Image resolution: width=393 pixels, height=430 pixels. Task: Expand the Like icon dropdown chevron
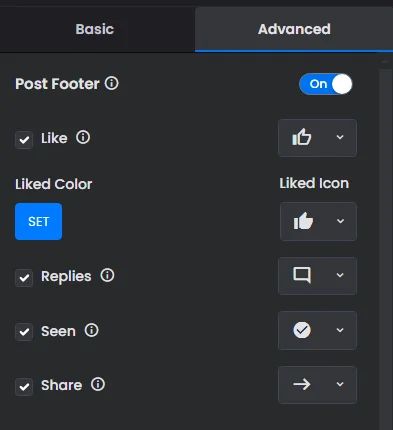(x=340, y=137)
